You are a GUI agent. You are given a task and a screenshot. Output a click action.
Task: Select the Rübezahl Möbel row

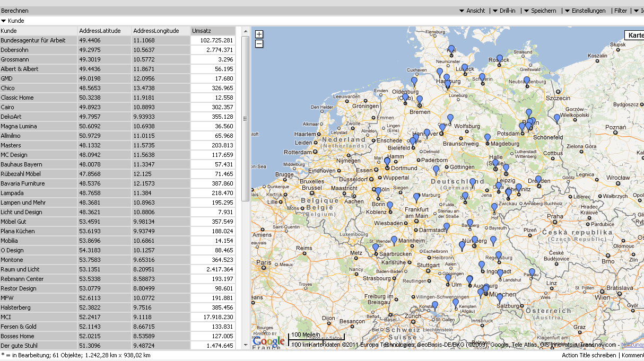click(x=117, y=174)
